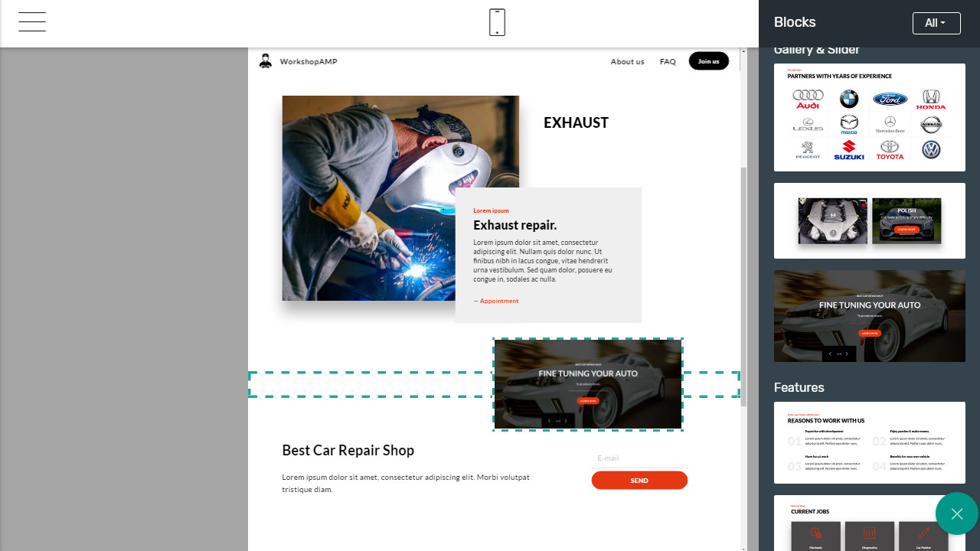The width and height of the screenshot is (980, 551).
Task: Click the Lorem ipsum paragraph under Best Car Repair Shop
Action: pyautogui.click(x=406, y=483)
